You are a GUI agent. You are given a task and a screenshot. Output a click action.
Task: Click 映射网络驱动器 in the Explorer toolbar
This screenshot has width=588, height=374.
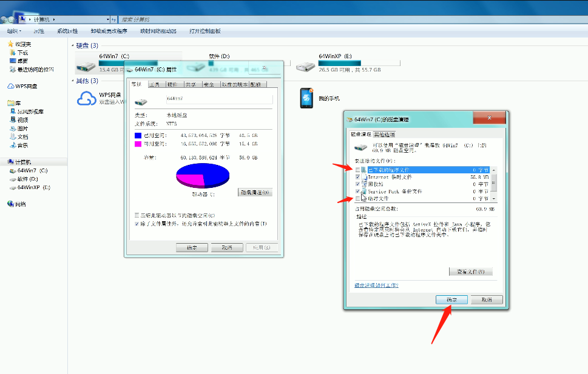(158, 31)
